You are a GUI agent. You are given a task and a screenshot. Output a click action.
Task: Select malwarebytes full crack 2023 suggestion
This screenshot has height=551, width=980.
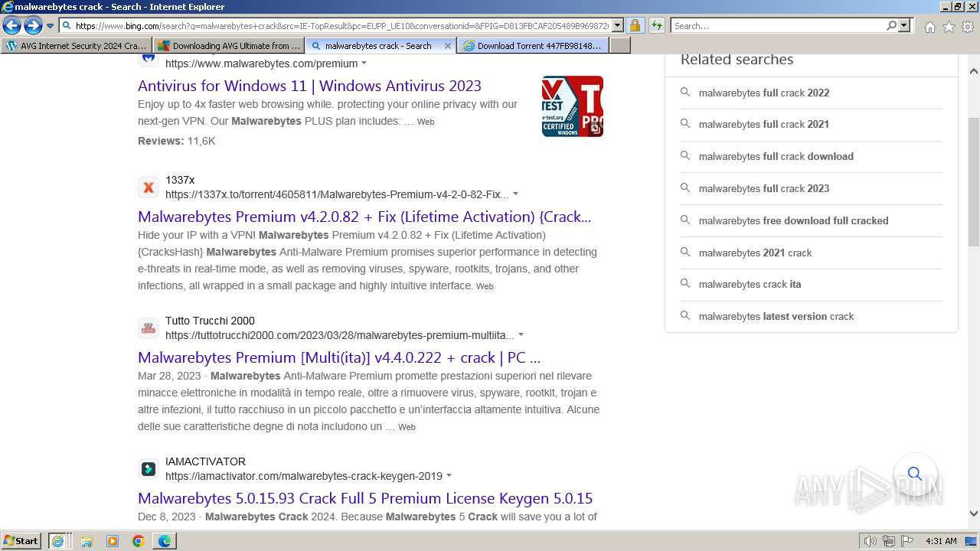click(x=811, y=188)
